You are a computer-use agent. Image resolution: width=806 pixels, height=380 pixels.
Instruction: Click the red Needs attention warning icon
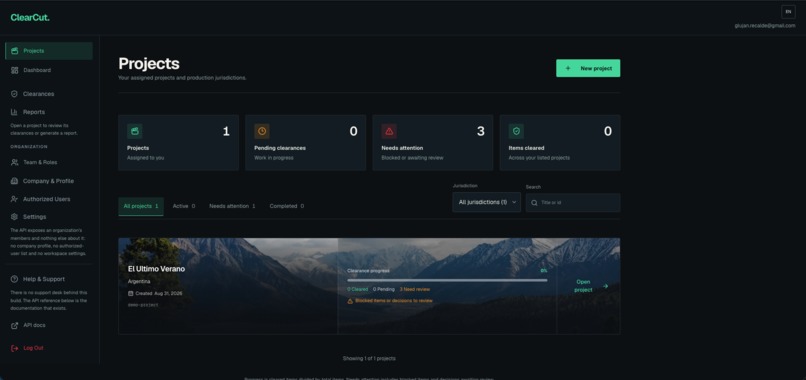[x=389, y=131]
